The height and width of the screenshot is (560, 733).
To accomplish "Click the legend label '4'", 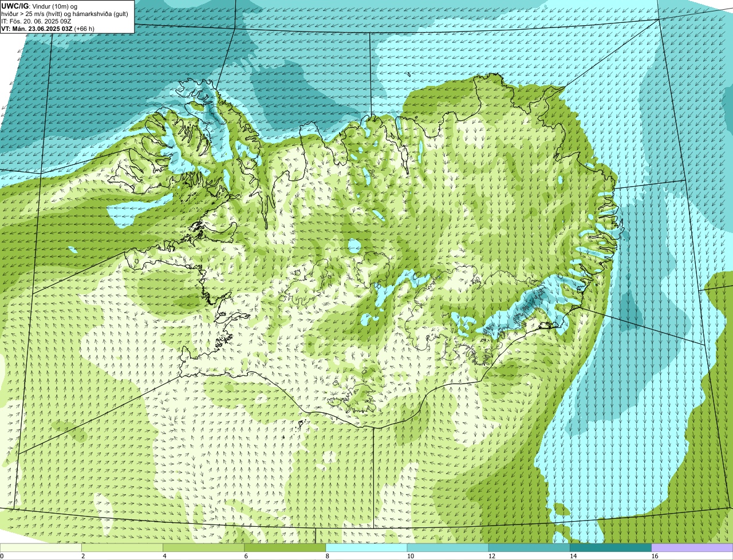I will point(164,556).
